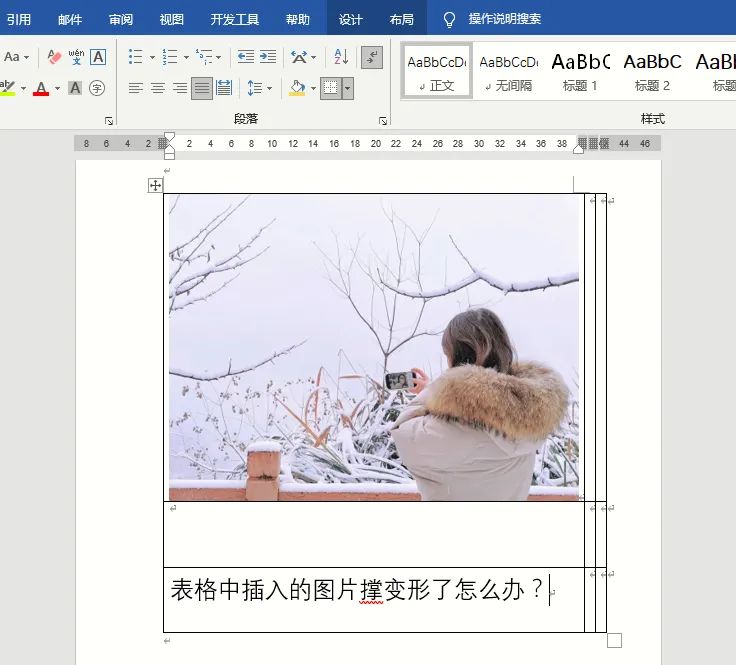Open the Asian layout tool

coord(299,57)
